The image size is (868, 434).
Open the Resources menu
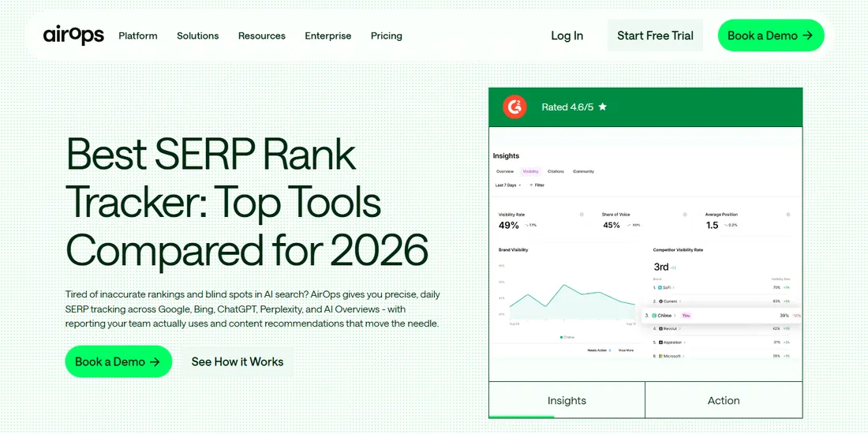coord(262,36)
